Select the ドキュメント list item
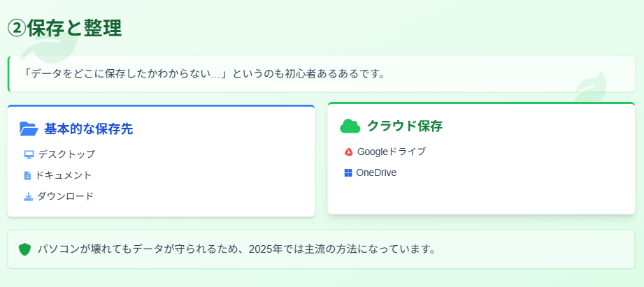This screenshot has height=287, width=644. coord(64,175)
